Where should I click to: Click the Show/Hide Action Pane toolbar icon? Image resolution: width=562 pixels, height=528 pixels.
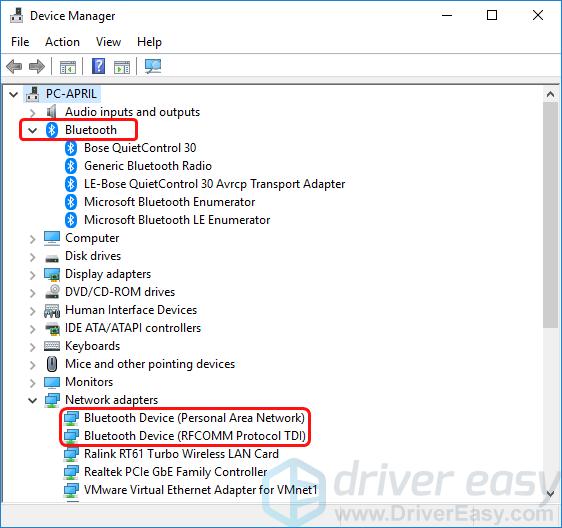click(x=122, y=67)
